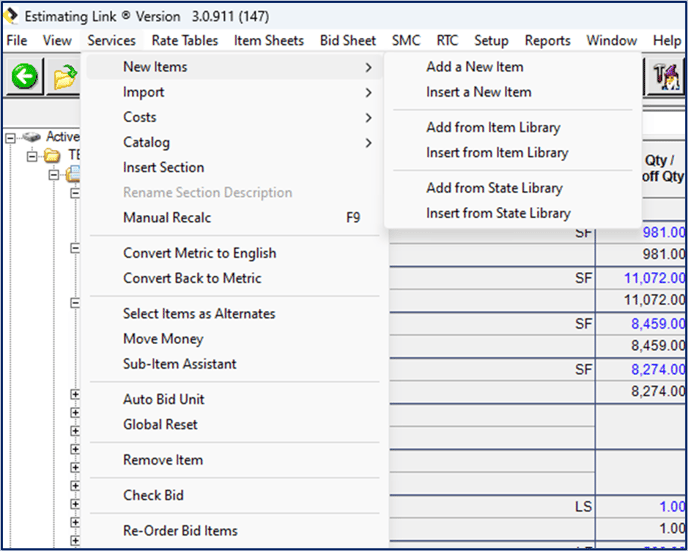Screen dimensions: 688x551
Task: Expand the Costs submenu arrow
Action: 368,118
